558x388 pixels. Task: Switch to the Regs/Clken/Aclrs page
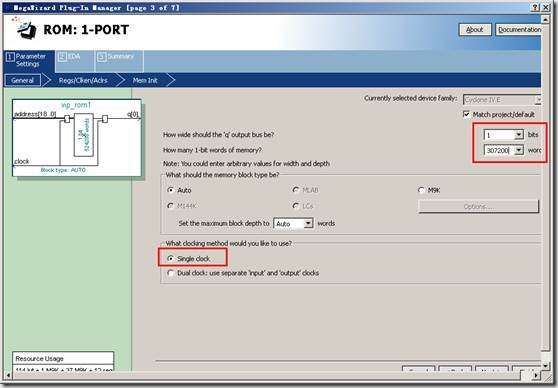click(x=83, y=80)
